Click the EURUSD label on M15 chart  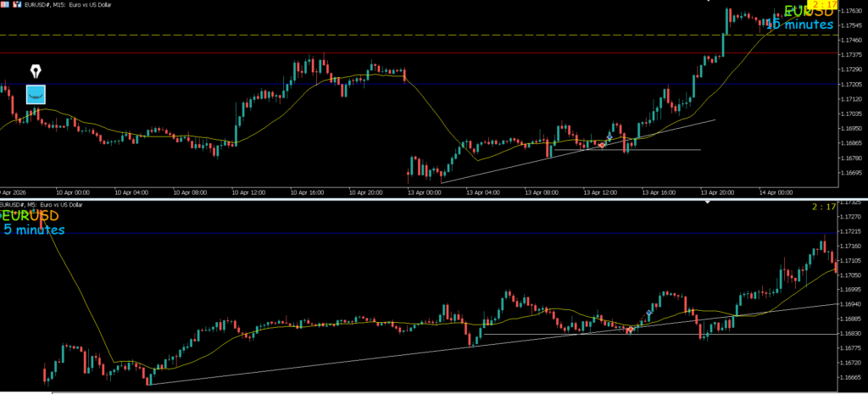coord(809,10)
